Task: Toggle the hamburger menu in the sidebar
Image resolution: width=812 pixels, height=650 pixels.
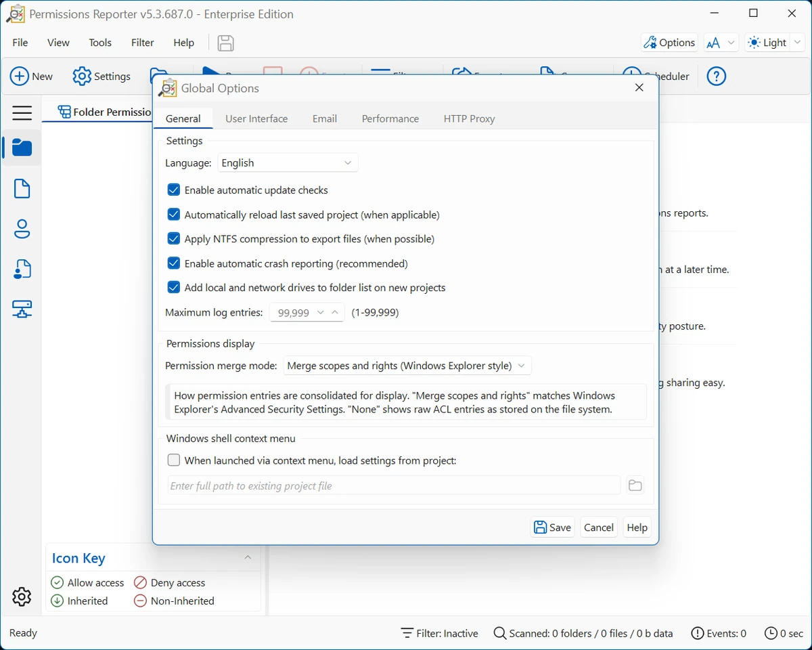Action: point(22,113)
